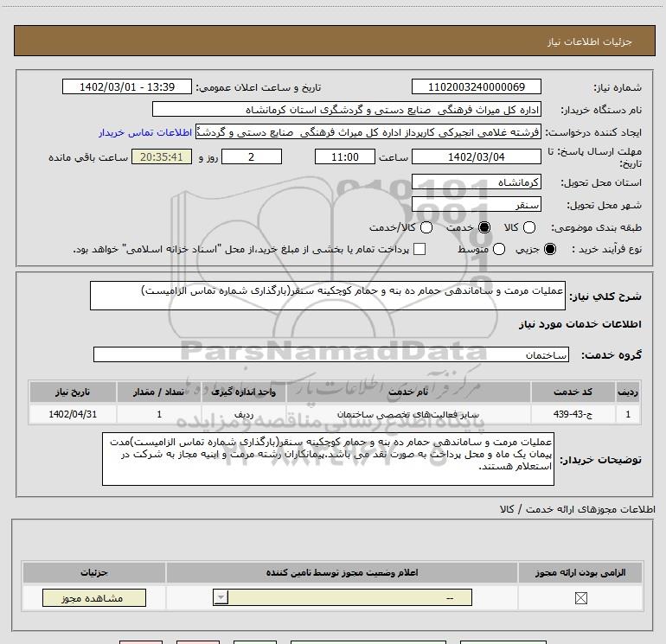This screenshot has height=644, width=666.
Task: Select the خدمت category radio button
Action: click(x=484, y=227)
